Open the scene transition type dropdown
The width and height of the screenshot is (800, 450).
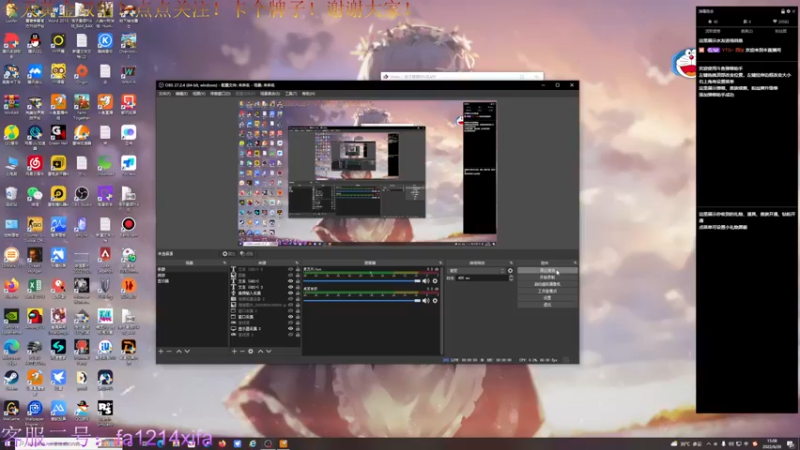[x=477, y=271]
